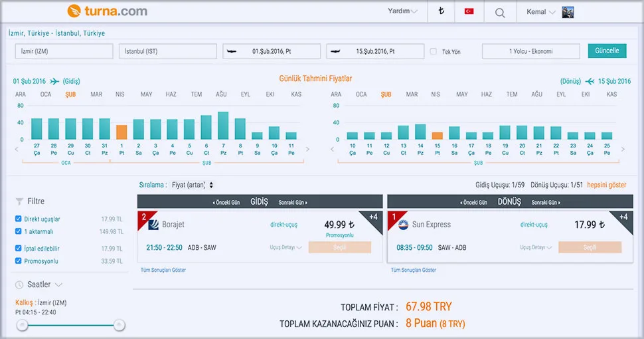
Task: Open the Sıralama Fiyat (artan) dropdown
Action: click(193, 185)
